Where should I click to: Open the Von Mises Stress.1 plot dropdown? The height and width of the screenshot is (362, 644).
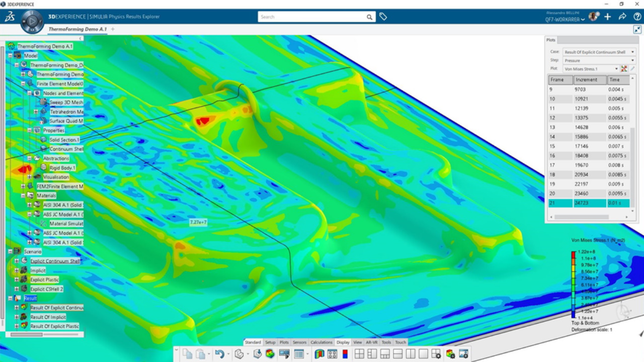click(591, 69)
